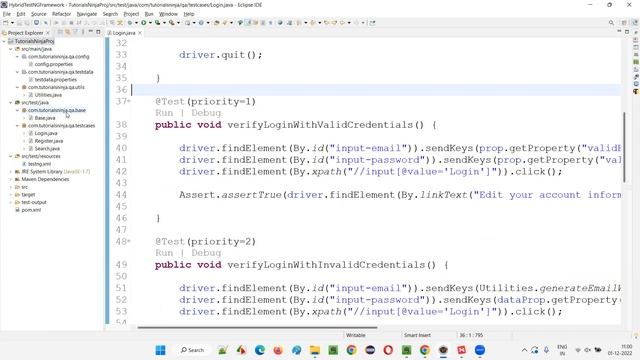
Task: Click Run link above verifyLoginWithValidCredentials
Action: point(164,113)
